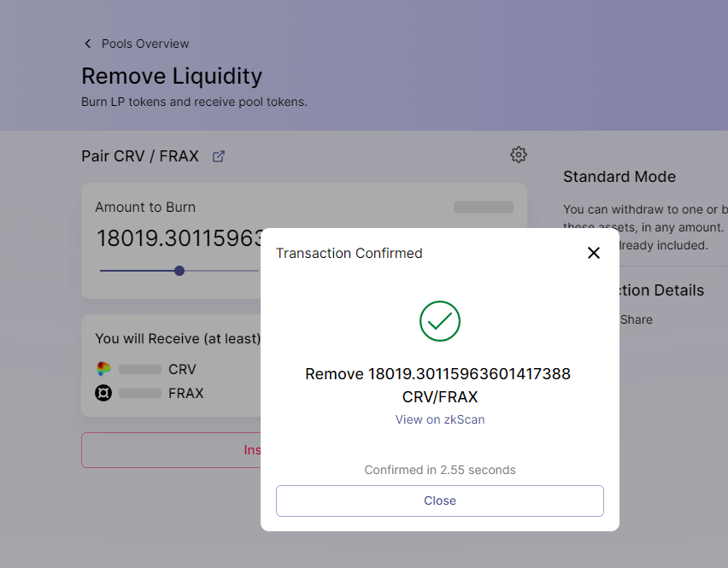Viewport: 728px width, 568px height.
Task: Click the Close button in the dialog
Action: [x=440, y=501]
